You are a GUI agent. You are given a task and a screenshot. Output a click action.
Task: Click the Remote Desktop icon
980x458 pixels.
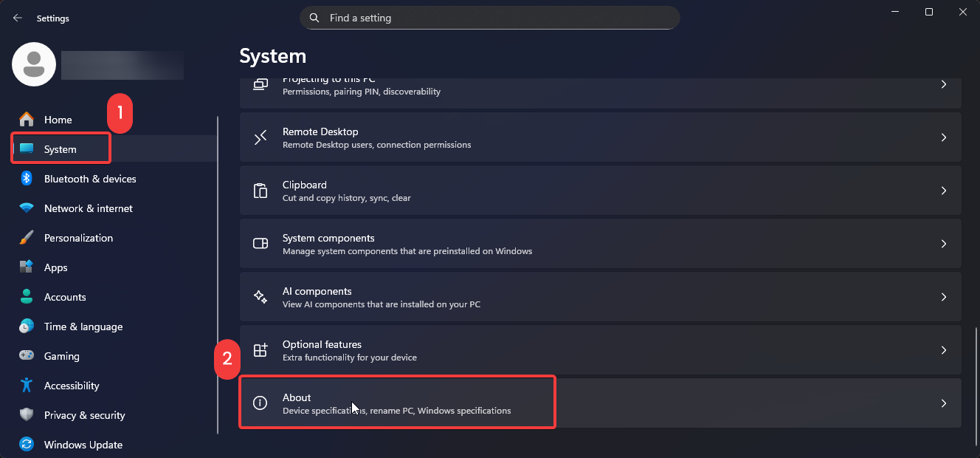pyautogui.click(x=260, y=137)
